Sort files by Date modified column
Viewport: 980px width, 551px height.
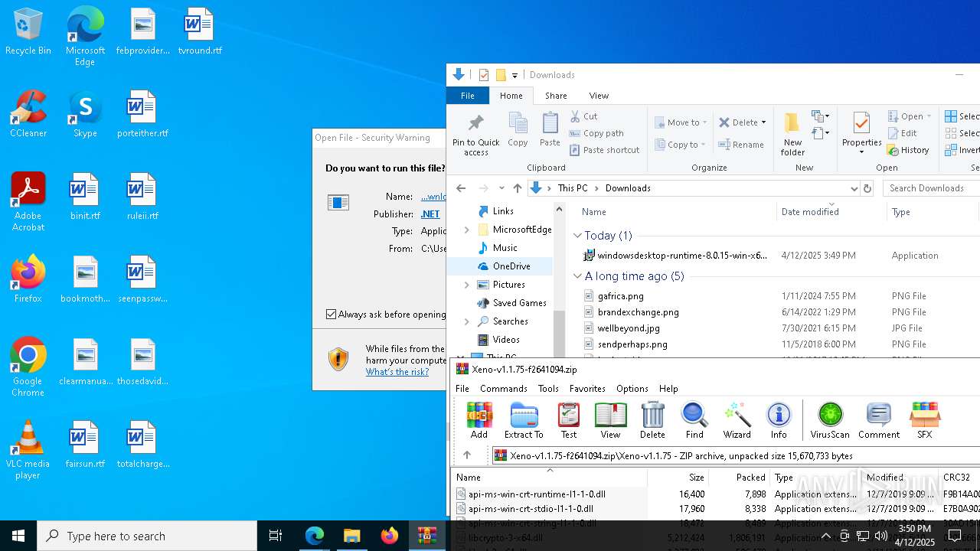pos(809,212)
